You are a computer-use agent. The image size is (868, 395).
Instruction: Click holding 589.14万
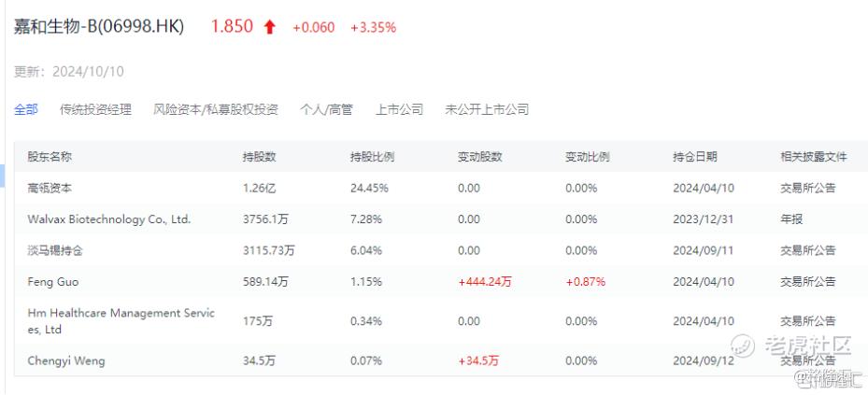click(265, 282)
